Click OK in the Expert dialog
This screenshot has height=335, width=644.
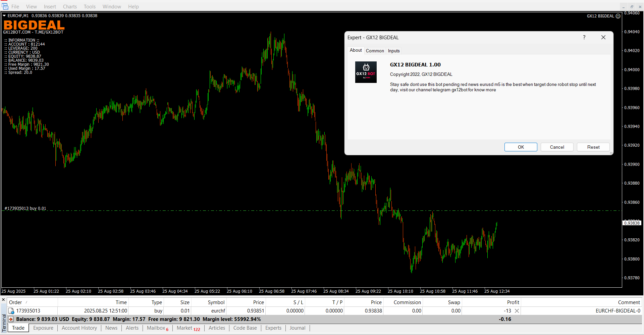click(521, 147)
